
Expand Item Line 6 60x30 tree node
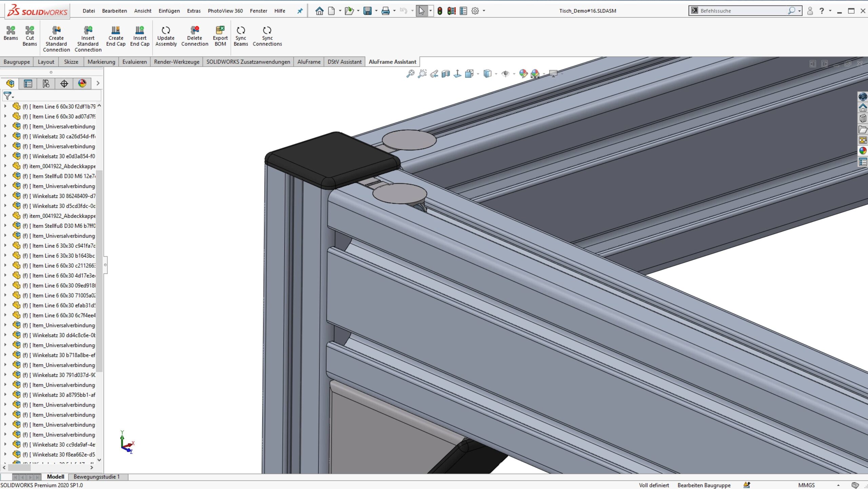5,106
